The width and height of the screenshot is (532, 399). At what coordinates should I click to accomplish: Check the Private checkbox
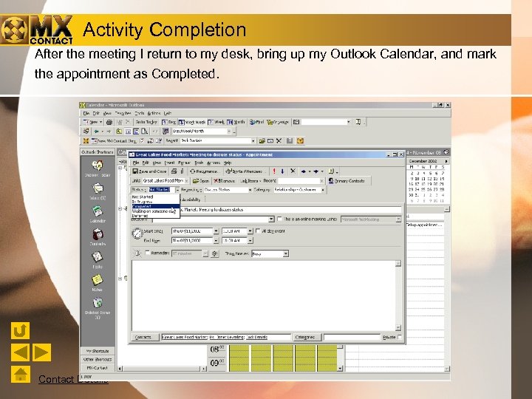400,337
